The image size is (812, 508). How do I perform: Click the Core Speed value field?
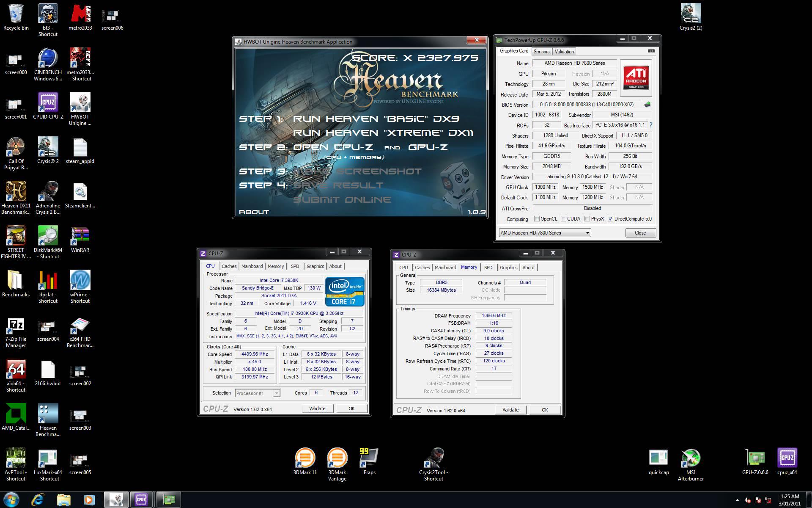coord(255,354)
